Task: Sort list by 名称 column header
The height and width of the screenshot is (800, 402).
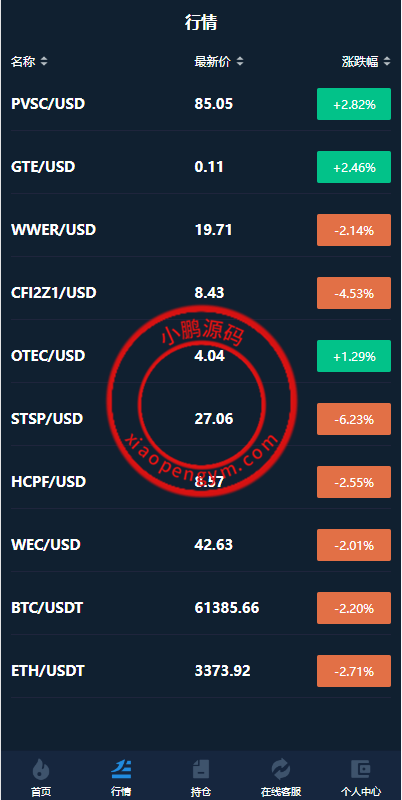Action: (23, 62)
